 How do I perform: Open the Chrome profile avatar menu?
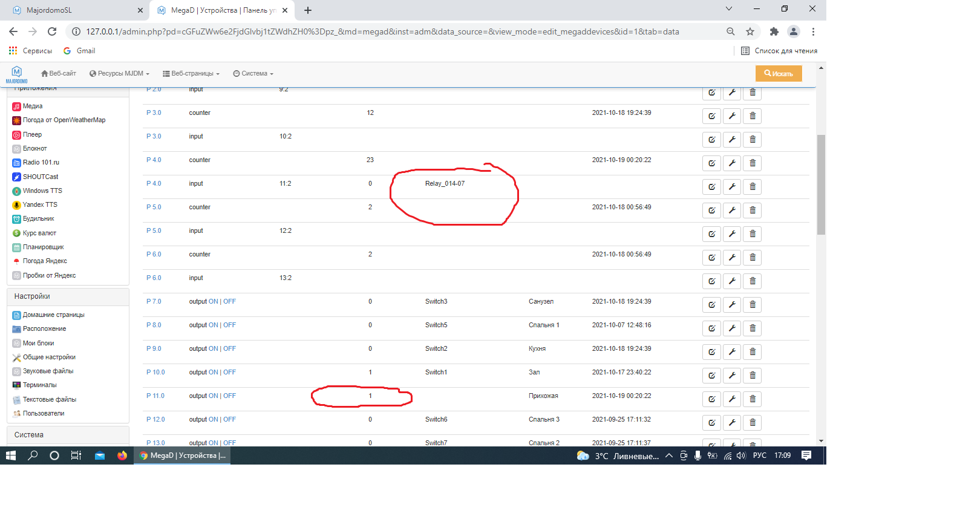click(794, 31)
